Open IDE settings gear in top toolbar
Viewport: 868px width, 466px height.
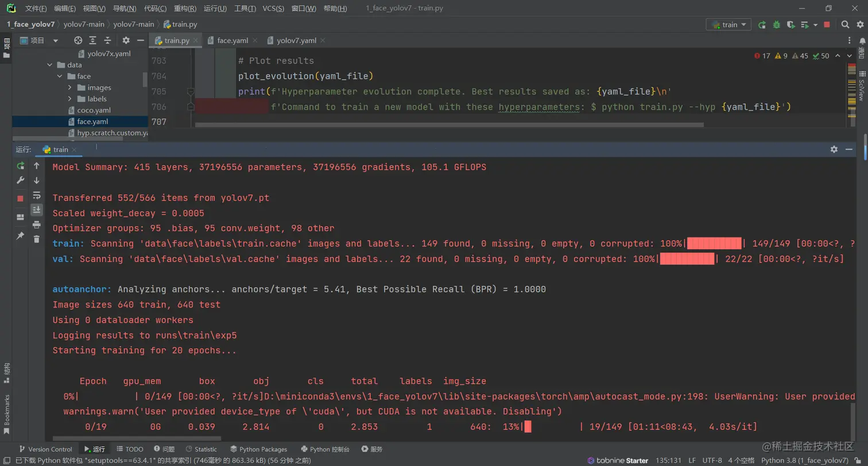[859, 25]
